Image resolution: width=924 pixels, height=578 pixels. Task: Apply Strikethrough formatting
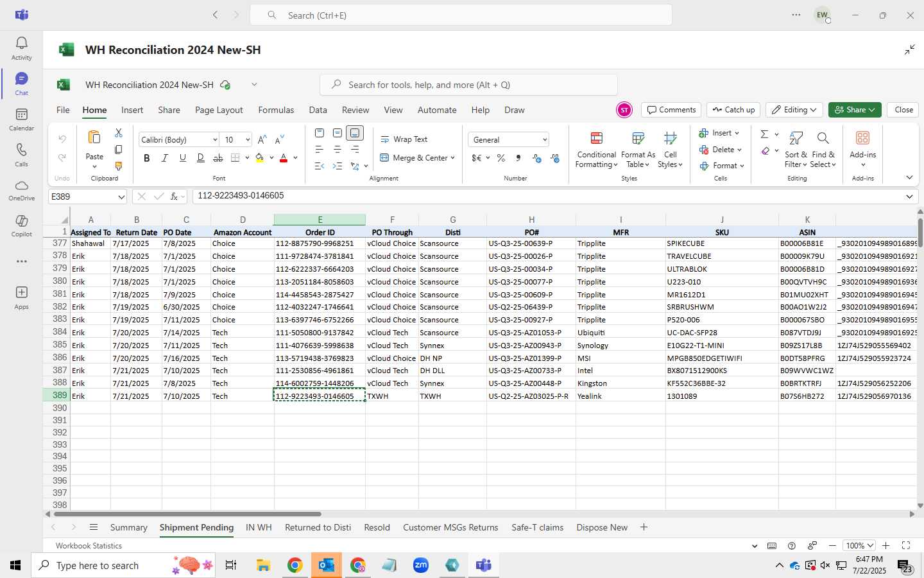tap(218, 158)
